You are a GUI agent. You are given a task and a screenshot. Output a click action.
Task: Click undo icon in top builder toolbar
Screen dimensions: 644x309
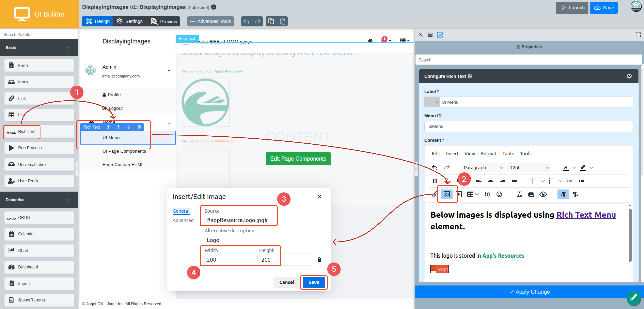tap(246, 21)
